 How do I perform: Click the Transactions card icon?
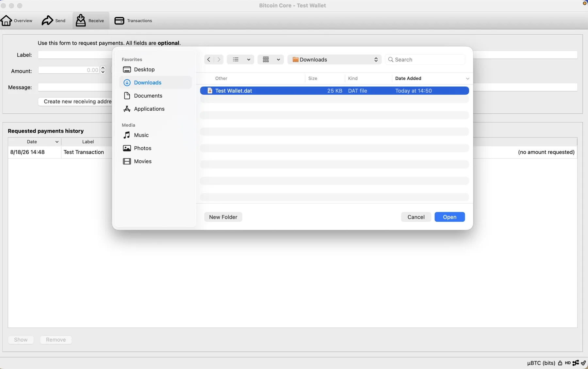tap(119, 21)
